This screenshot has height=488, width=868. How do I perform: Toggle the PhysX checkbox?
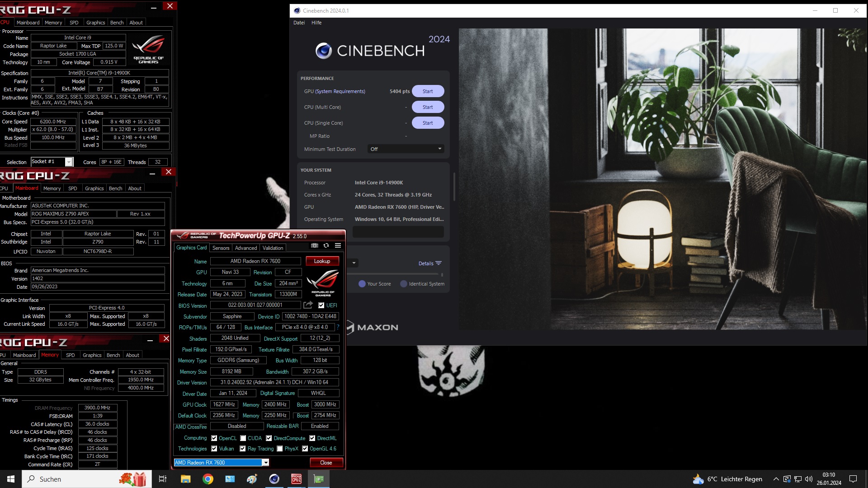click(280, 448)
